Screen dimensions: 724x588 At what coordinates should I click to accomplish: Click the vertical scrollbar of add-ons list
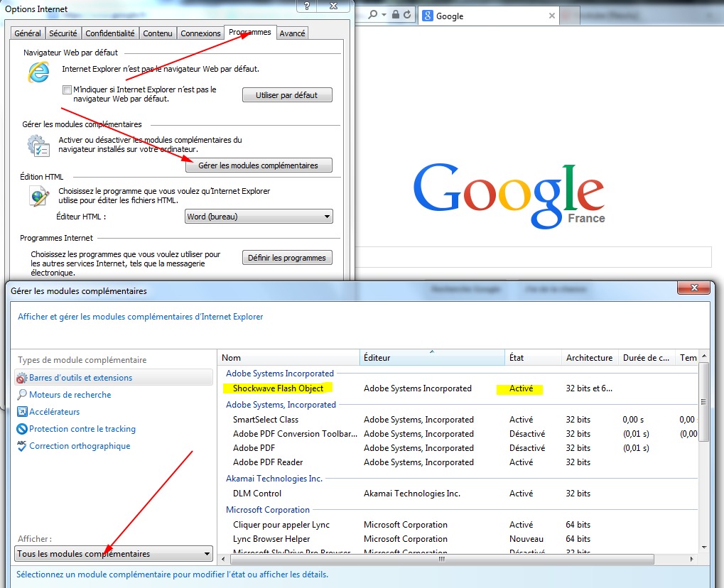pos(703,401)
